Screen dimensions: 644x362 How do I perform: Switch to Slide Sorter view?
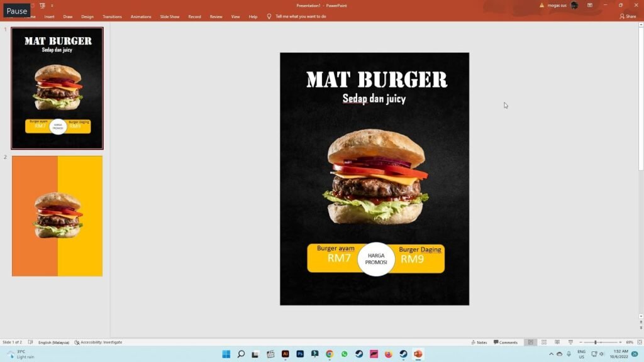click(x=543, y=343)
